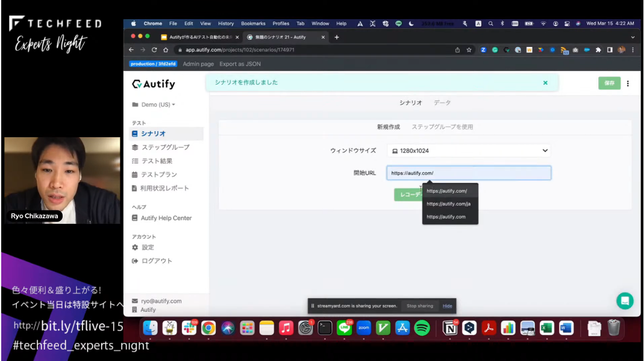Select the 新規作成 tab

tap(388, 127)
